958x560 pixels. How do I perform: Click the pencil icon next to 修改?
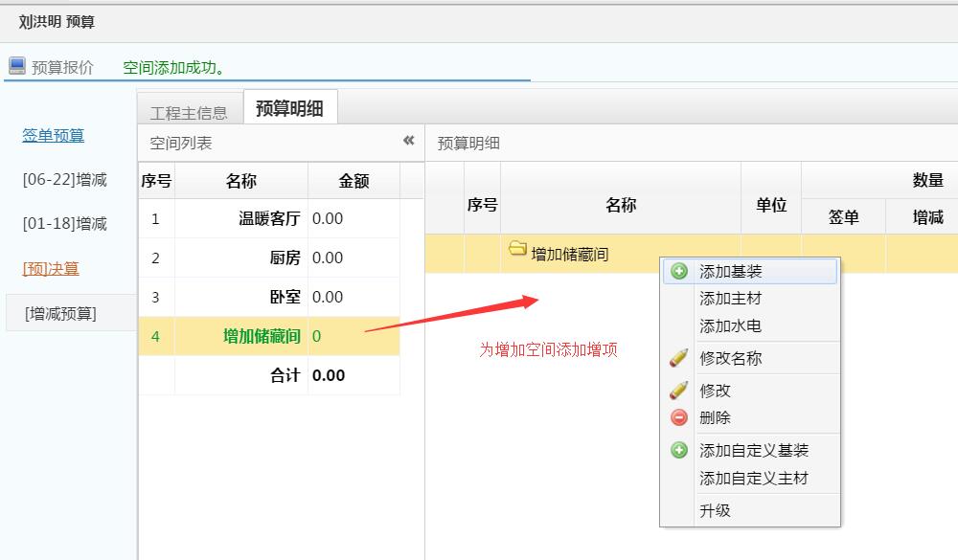[679, 388]
